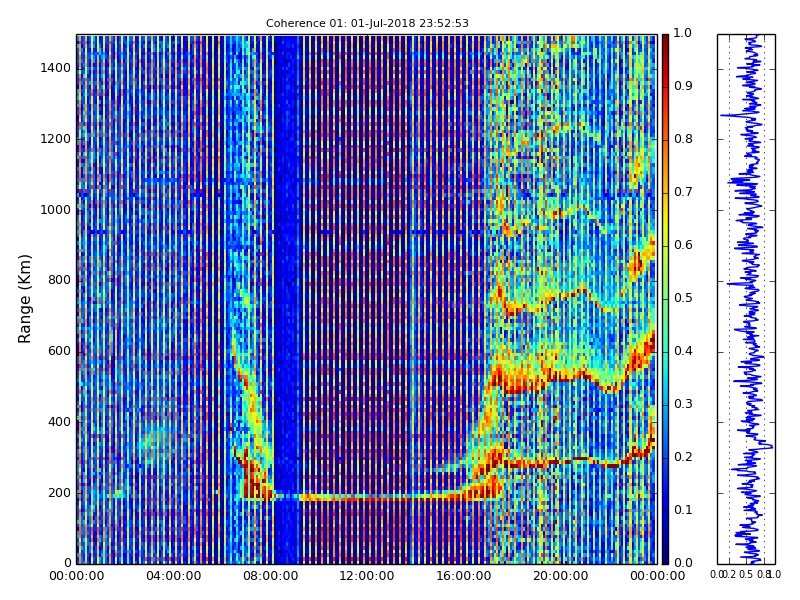Screen dimensions: 800x600
Task: Click the 0.6 colorbar label
Action: [683, 245]
